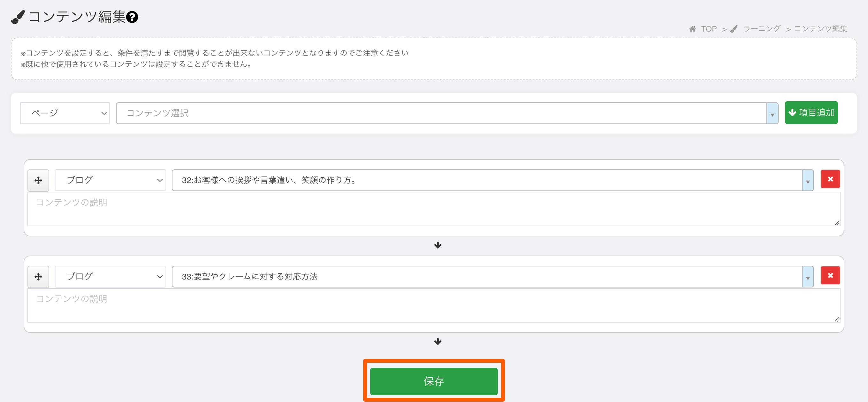Viewport: 868px width, 402px height.
Task: Focus the コンテンツの説明 textarea under item 33
Action: coord(434,305)
